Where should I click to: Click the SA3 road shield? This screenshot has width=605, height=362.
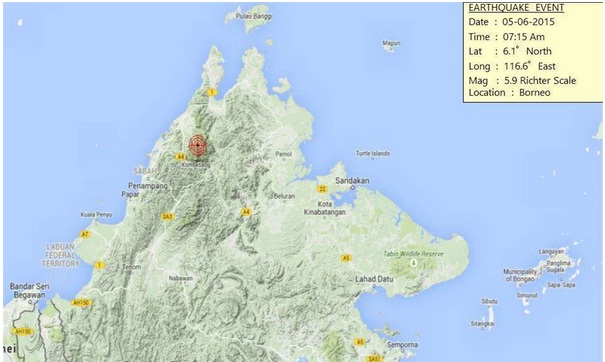tap(167, 217)
